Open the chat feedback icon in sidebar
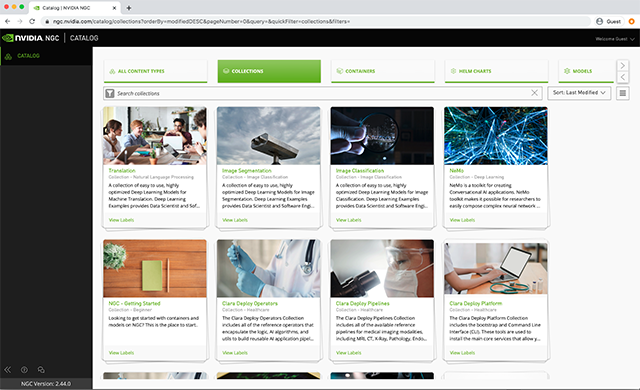 (x=41, y=370)
